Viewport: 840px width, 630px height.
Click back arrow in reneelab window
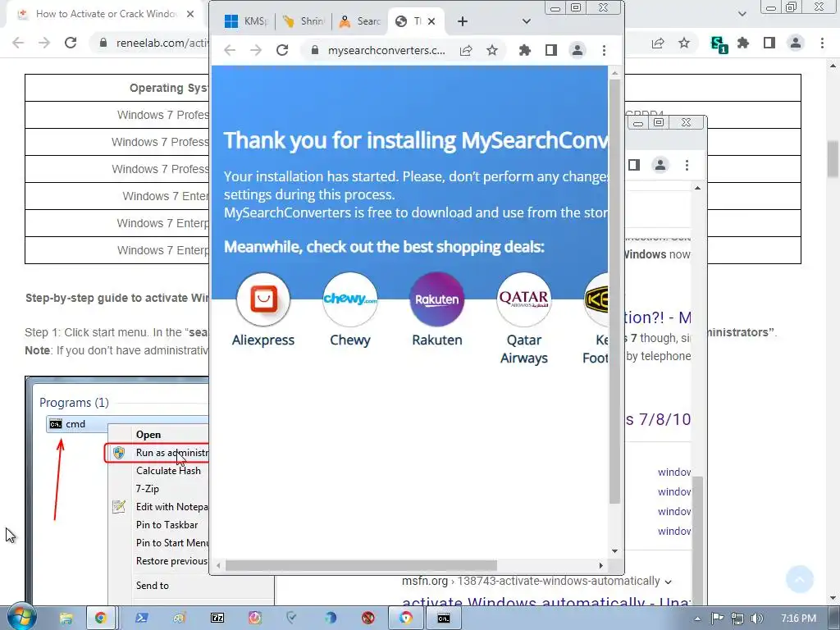(18, 43)
